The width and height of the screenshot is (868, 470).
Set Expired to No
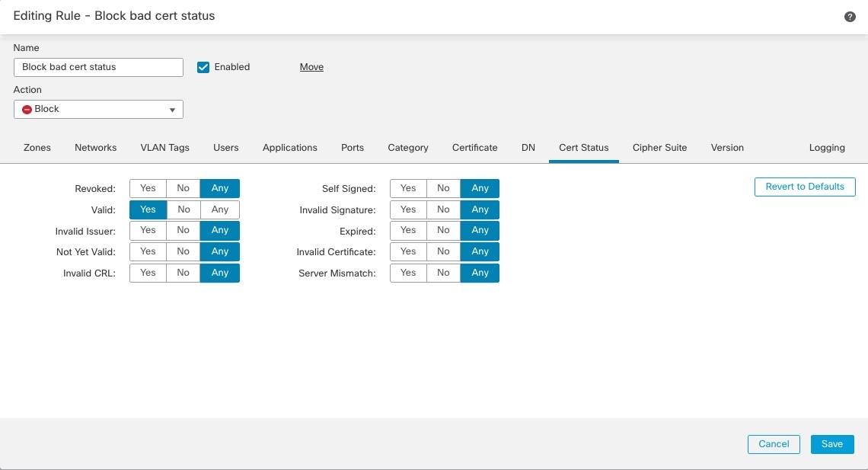point(443,230)
